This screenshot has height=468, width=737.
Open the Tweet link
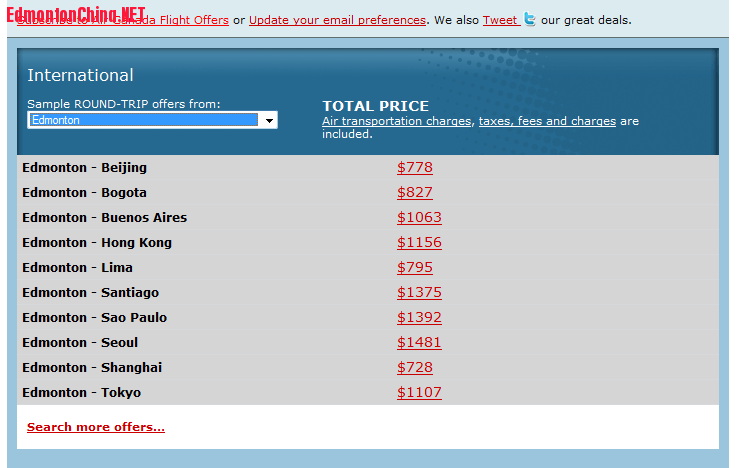[500, 20]
